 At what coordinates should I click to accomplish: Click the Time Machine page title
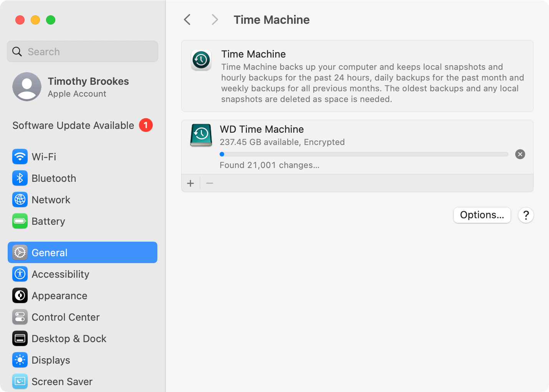point(272,20)
